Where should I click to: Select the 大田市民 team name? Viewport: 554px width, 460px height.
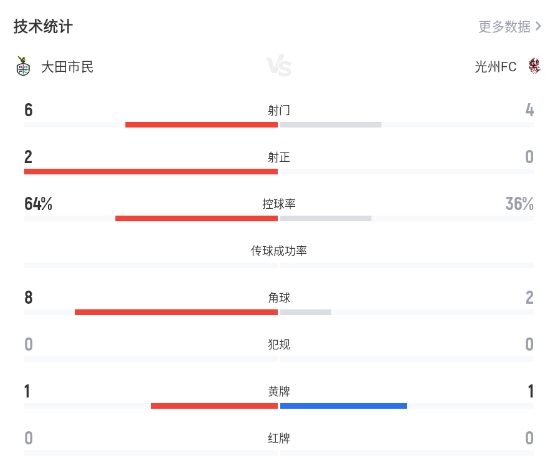pos(67,67)
